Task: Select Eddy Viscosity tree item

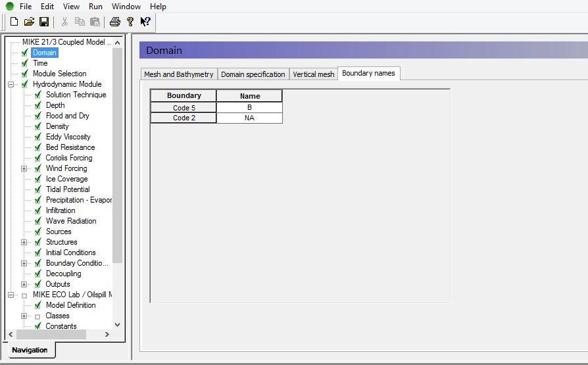Action: [x=68, y=137]
